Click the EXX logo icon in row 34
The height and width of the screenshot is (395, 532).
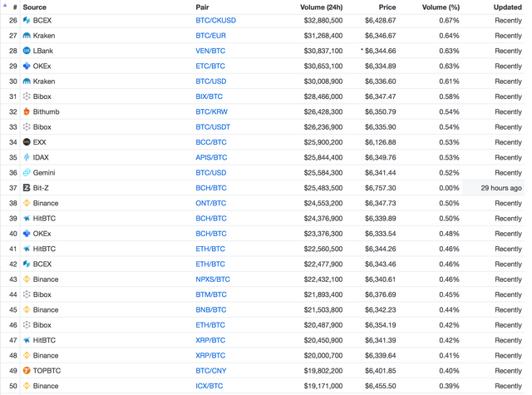(x=27, y=142)
